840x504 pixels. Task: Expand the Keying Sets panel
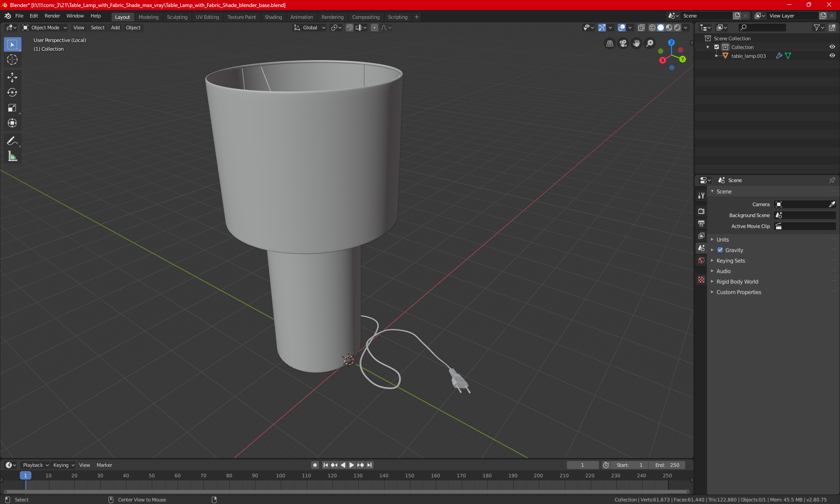pyautogui.click(x=730, y=261)
